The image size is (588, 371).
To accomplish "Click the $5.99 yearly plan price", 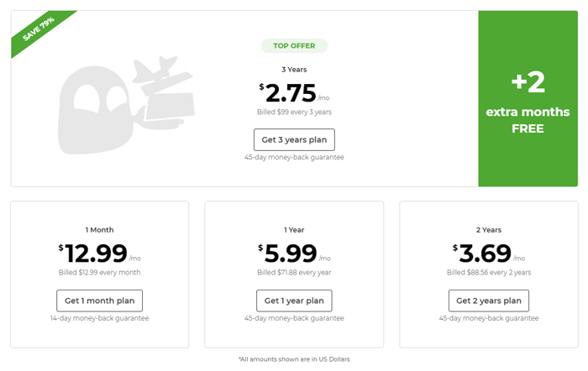I will pyautogui.click(x=294, y=253).
